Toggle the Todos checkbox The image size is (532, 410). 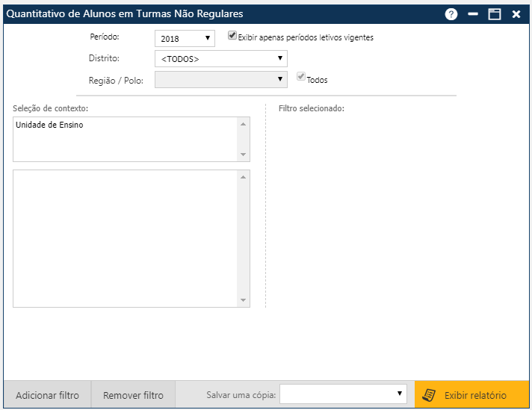click(301, 77)
